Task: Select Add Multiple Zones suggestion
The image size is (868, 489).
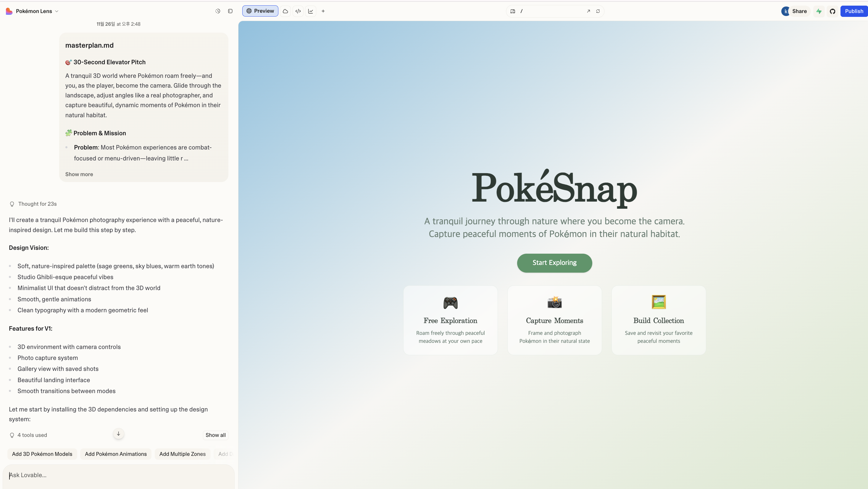Action: (x=182, y=454)
